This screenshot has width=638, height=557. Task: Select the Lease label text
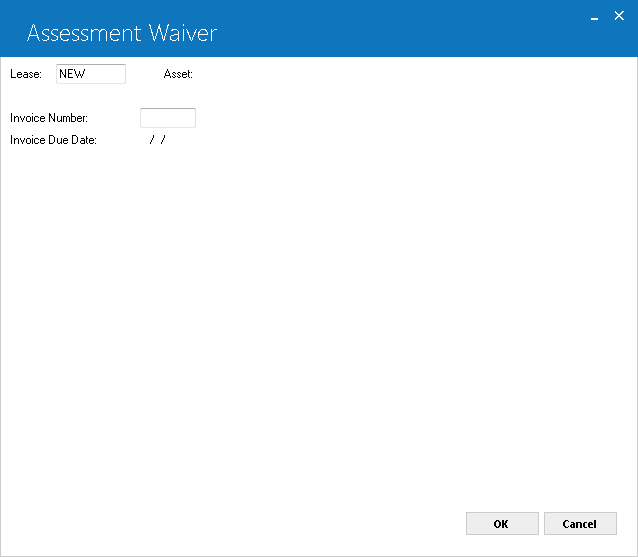(x=26, y=74)
